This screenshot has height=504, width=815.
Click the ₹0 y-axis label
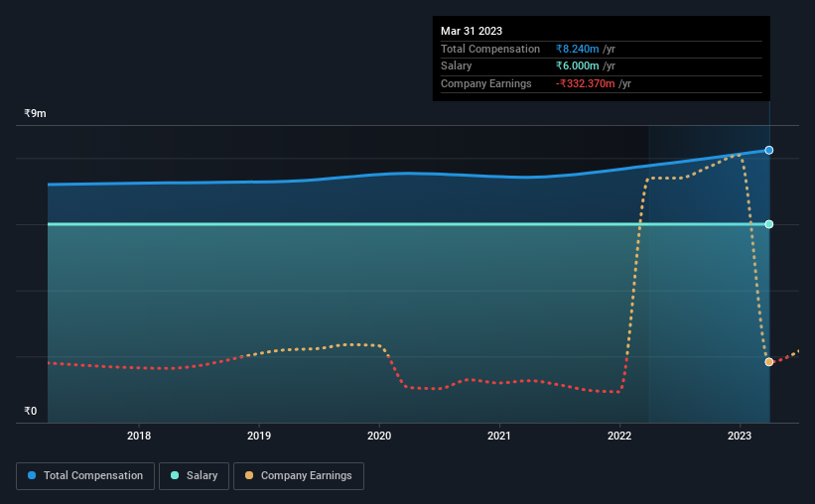click(x=30, y=411)
